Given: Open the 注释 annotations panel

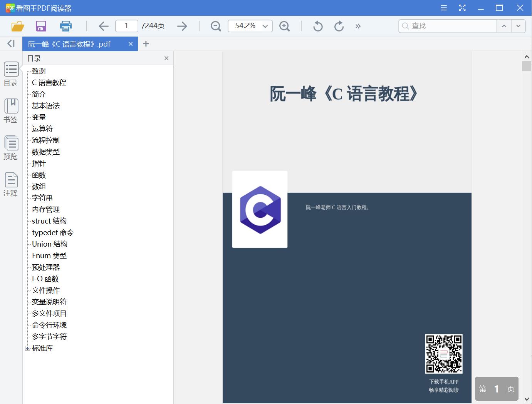Looking at the screenshot, I should click(x=11, y=184).
